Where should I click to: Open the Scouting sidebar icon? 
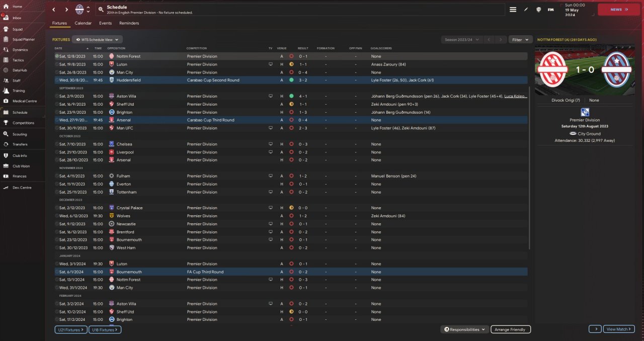pos(6,134)
